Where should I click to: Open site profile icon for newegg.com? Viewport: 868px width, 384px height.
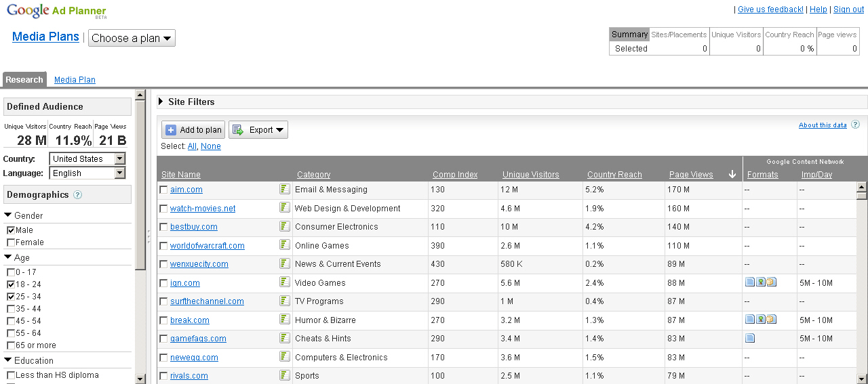(285, 357)
